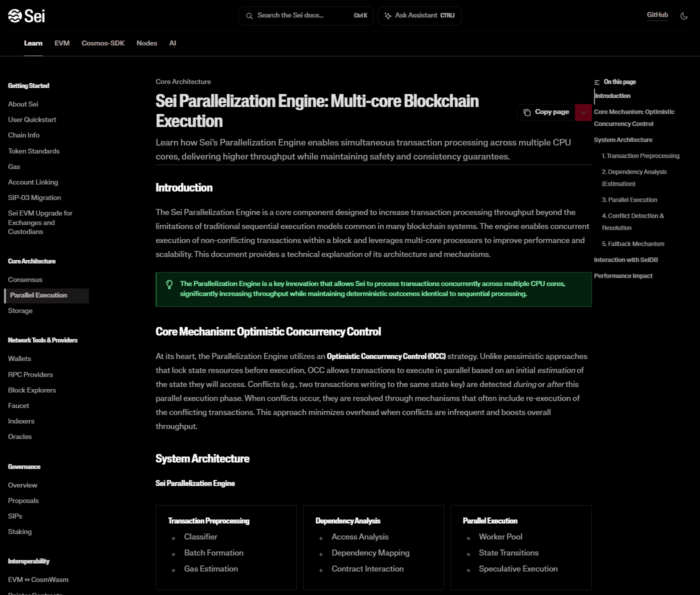Jump to 4. Conflict Detection & Resolution
This screenshot has height=595, width=700.
633,222
